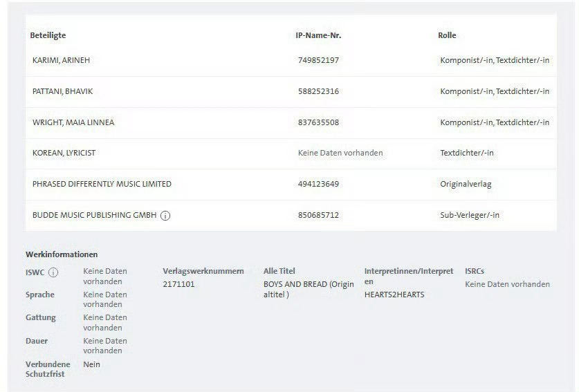579x392 pixels.
Task: Click the role in the KARIMI, ARINEH row
Action: [x=495, y=60]
